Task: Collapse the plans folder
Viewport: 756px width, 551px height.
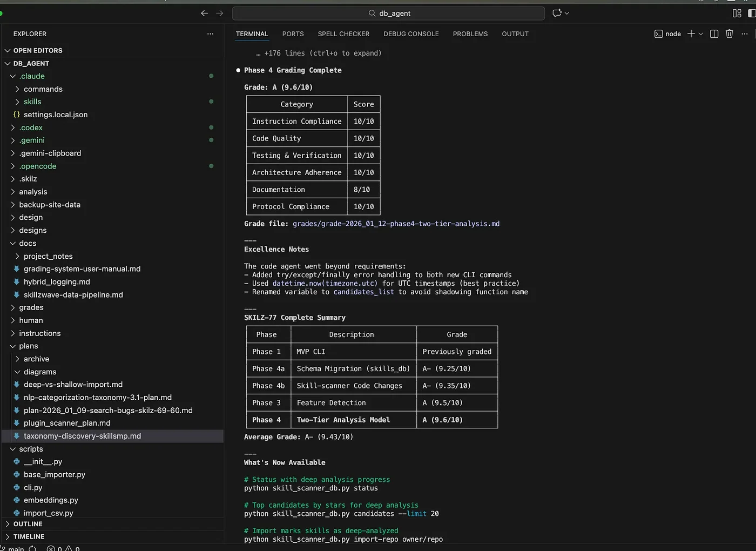Action: point(28,346)
